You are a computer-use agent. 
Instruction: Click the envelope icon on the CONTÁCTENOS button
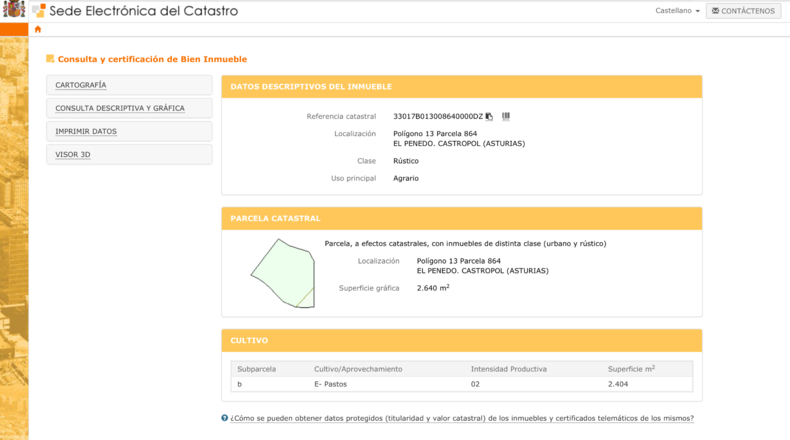pos(715,11)
